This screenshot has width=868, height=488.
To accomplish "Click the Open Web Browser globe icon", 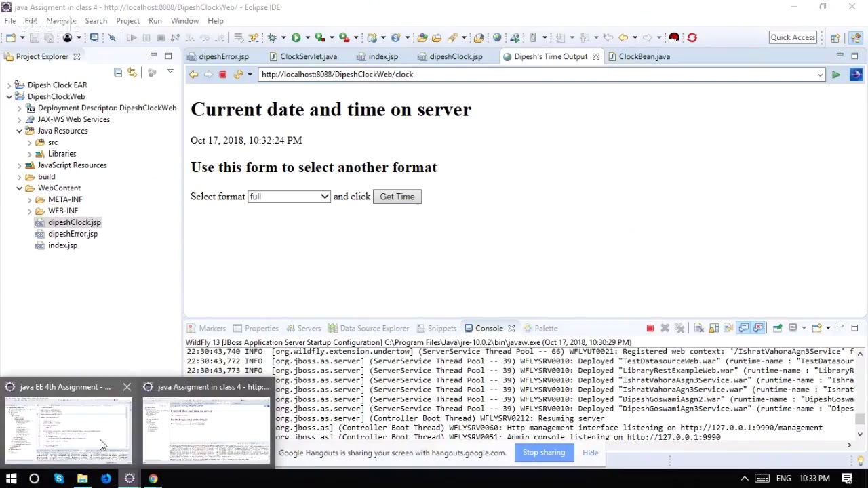I will pyautogui.click(x=497, y=37).
